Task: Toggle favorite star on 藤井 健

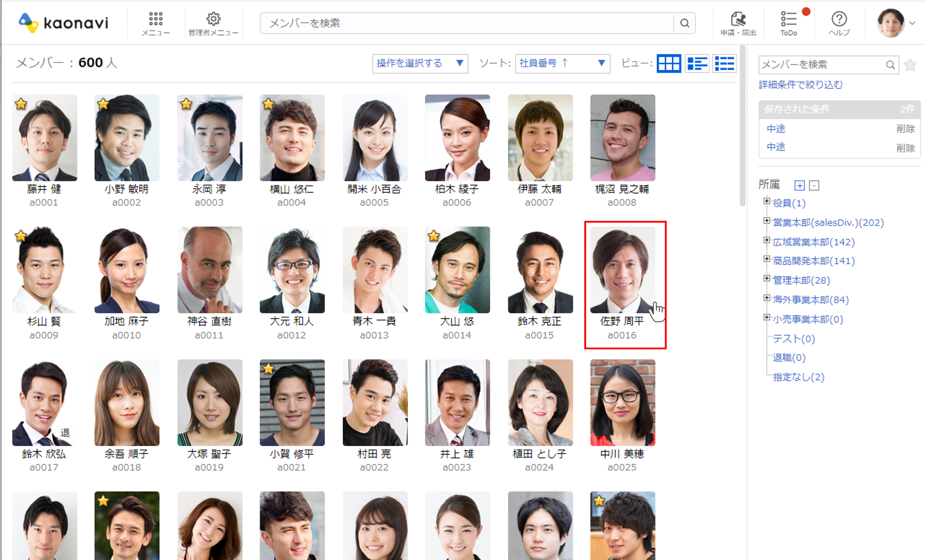Action: click(x=21, y=104)
